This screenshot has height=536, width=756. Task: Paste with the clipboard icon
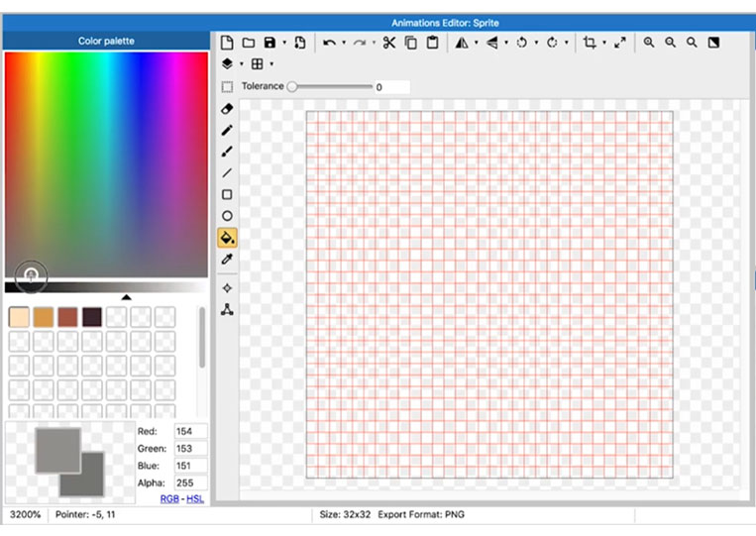tap(432, 43)
